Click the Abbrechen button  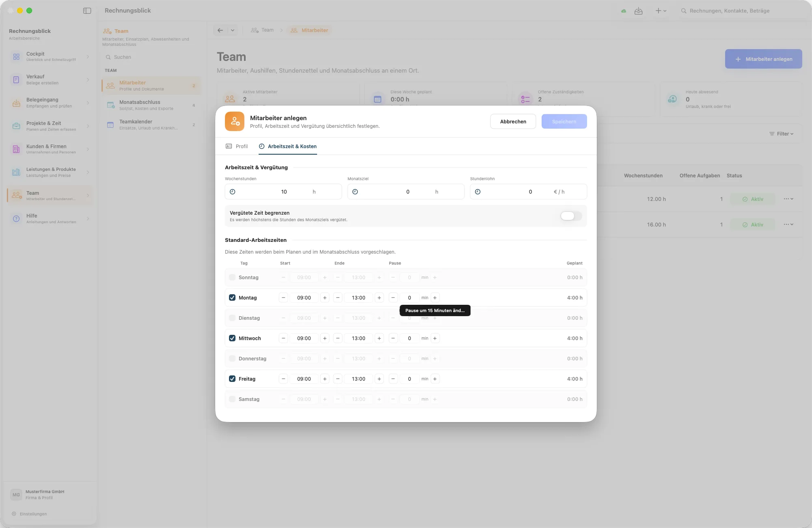[x=513, y=121]
